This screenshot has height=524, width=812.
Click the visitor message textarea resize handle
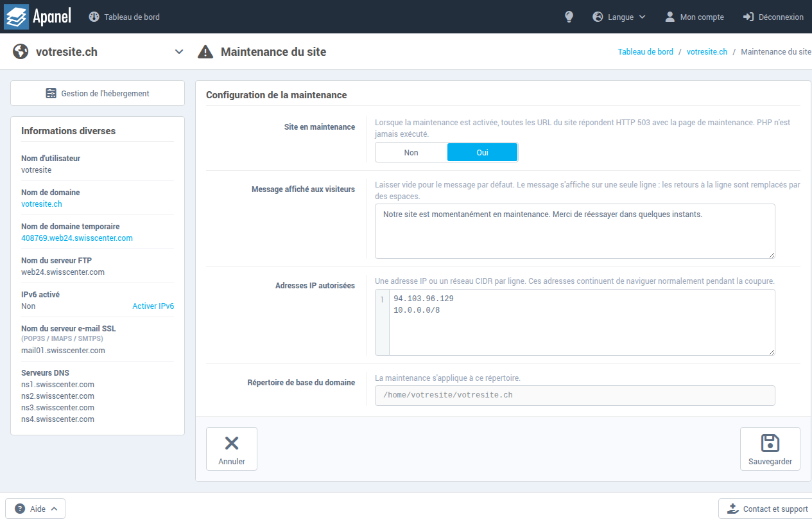771,254
